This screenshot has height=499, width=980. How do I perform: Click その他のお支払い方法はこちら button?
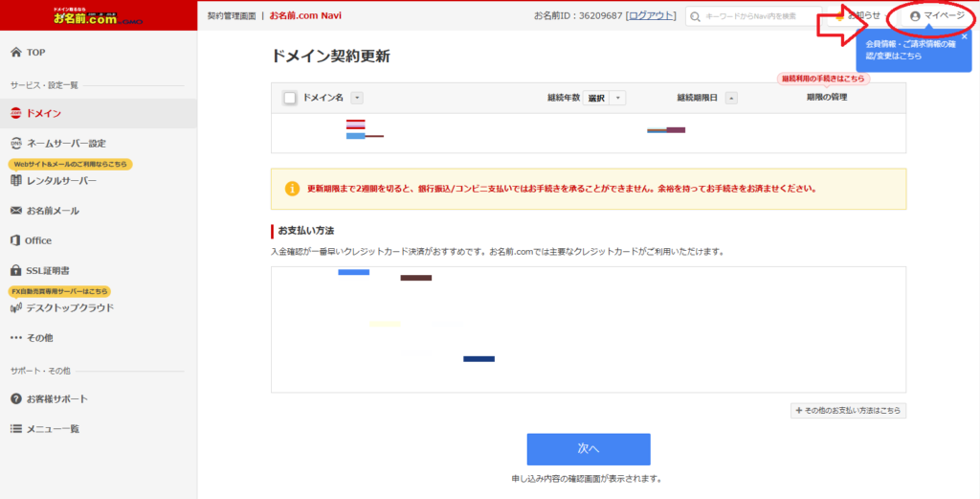(x=848, y=410)
